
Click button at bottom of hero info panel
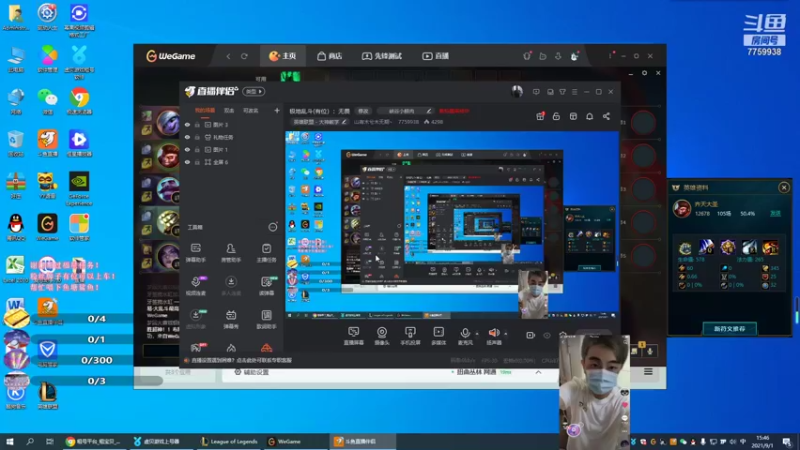coord(729,329)
